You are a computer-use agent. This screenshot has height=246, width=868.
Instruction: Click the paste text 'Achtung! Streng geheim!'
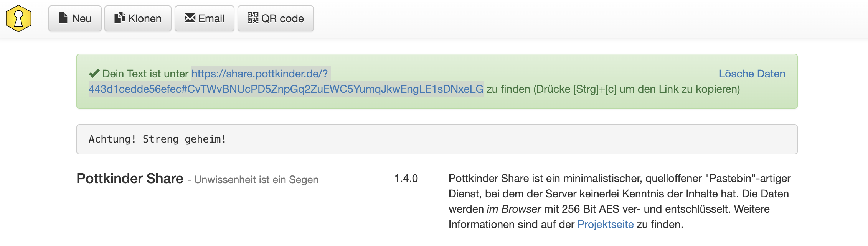(x=157, y=139)
